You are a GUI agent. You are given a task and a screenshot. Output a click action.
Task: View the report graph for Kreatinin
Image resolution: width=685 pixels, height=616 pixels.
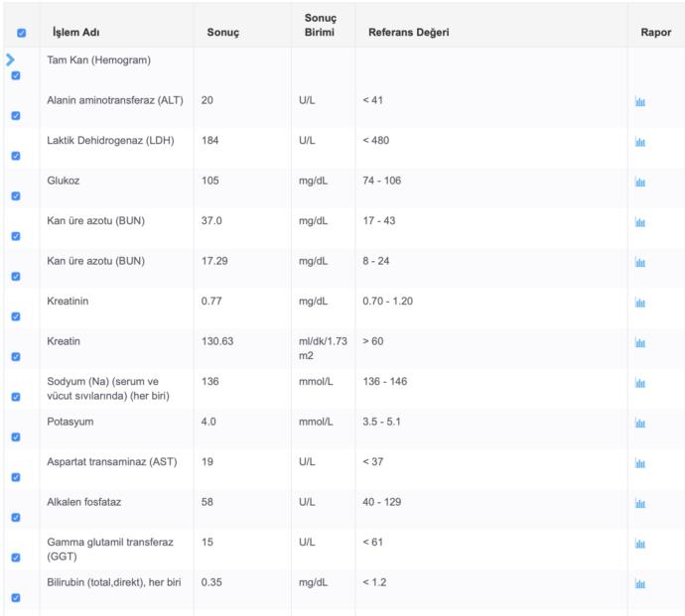tap(640, 303)
